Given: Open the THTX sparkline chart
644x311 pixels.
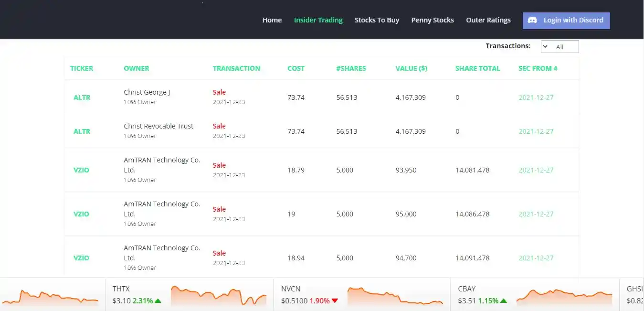Looking at the screenshot, I should point(219,295).
